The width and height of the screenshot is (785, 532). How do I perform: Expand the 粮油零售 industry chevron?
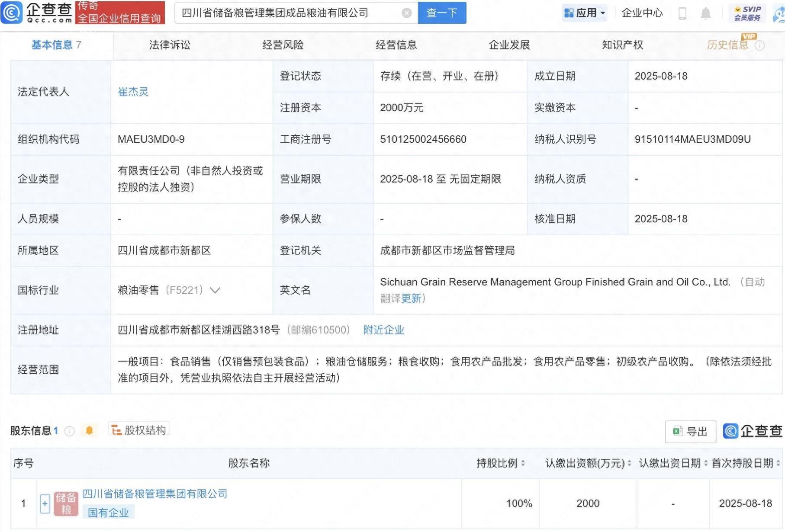click(215, 291)
